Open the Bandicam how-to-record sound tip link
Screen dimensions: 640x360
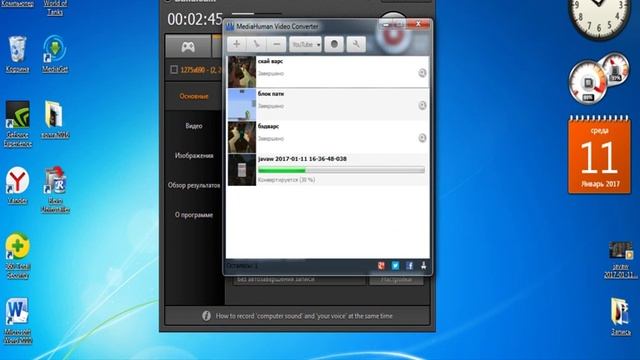tap(304, 316)
